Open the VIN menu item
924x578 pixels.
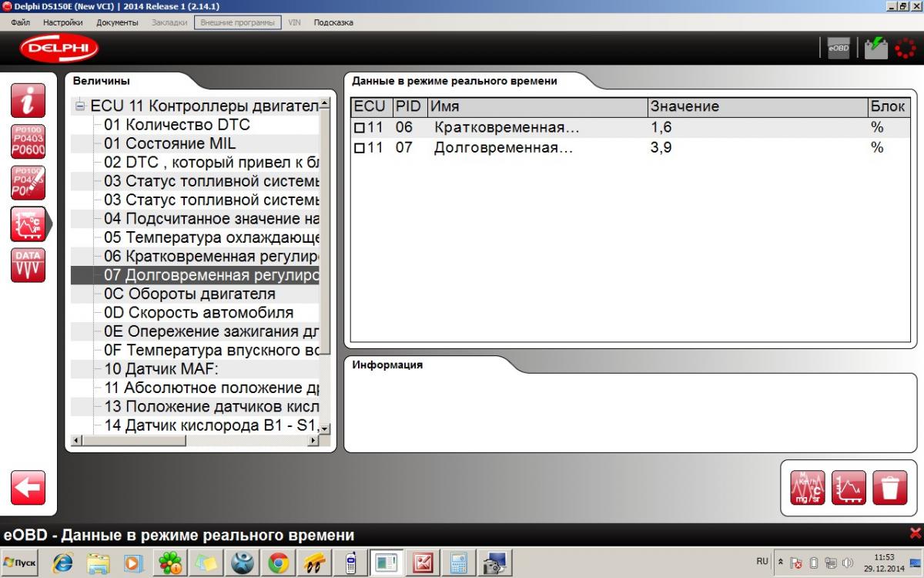coord(295,22)
